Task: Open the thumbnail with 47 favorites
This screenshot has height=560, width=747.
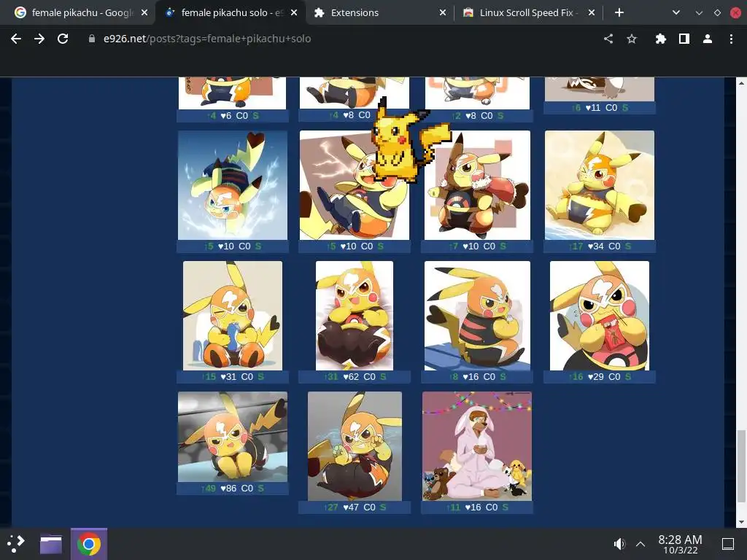Action: tap(355, 446)
